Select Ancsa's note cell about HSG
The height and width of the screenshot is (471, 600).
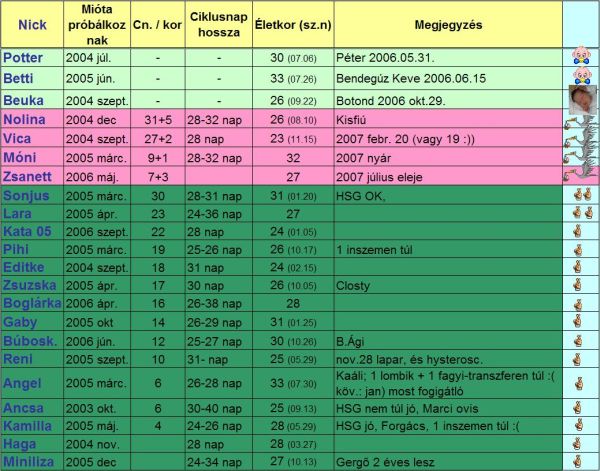point(449,407)
